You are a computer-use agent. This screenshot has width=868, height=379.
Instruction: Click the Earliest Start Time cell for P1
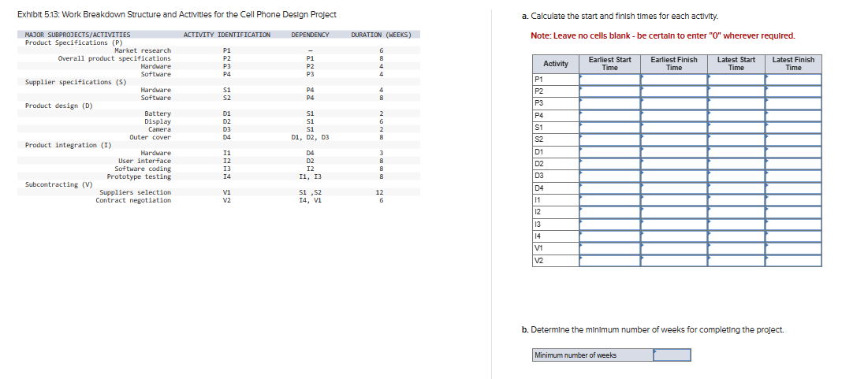coord(610,79)
